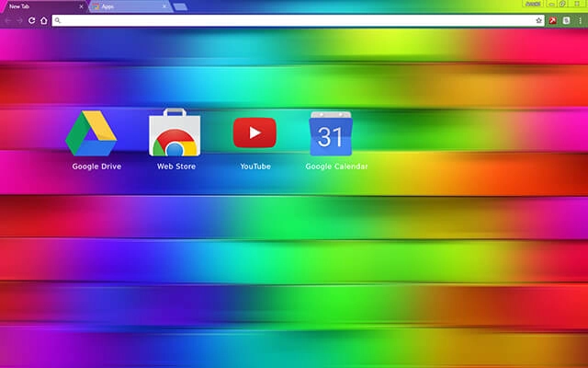Viewport: 588px width, 368px height.
Task: Click the Web Store label
Action: 176,167
